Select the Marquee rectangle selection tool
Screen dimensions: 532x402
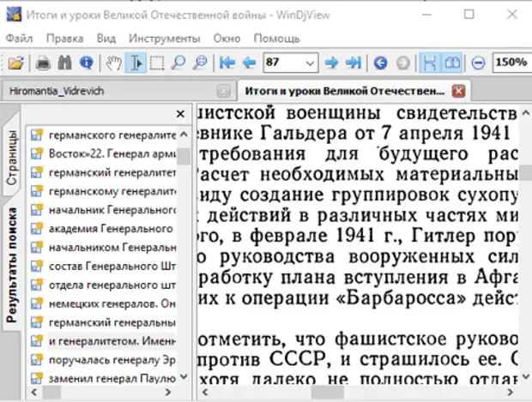click(158, 63)
